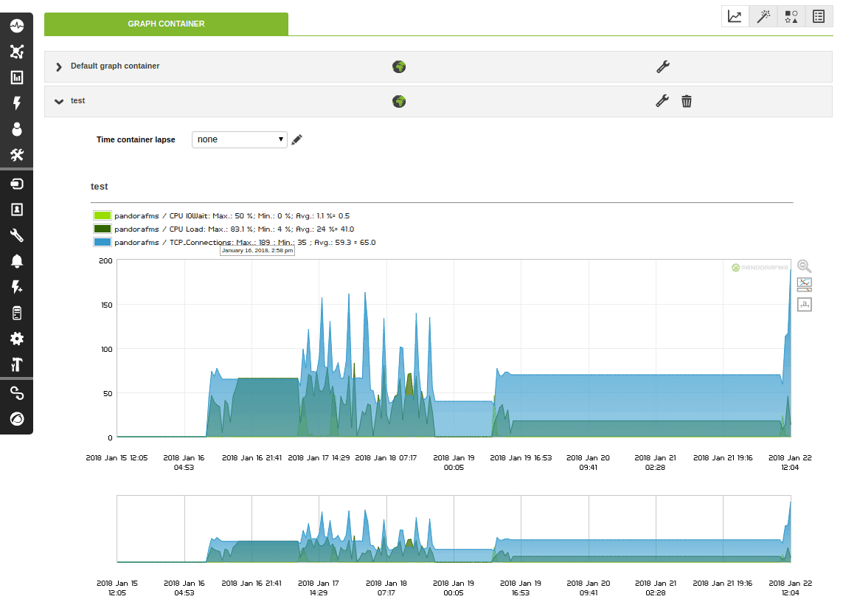
Task: Open the Servers sidebar icon
Action: (17, 313)
